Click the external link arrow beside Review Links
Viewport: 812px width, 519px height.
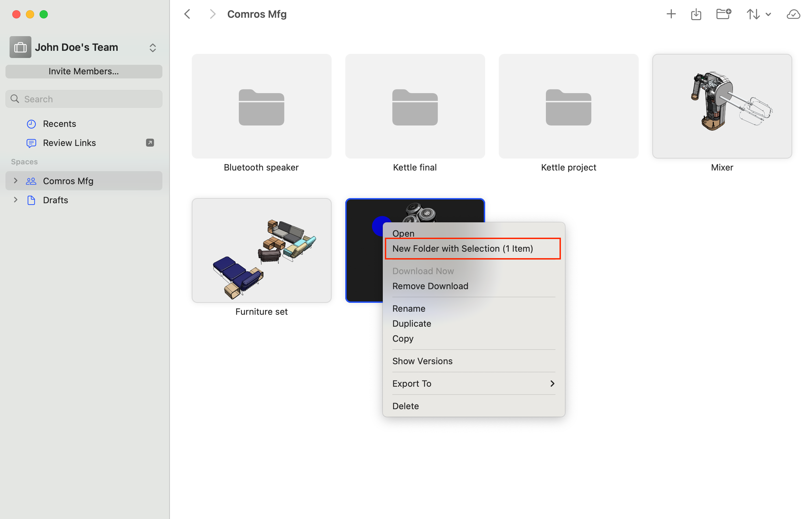[150, 143]
